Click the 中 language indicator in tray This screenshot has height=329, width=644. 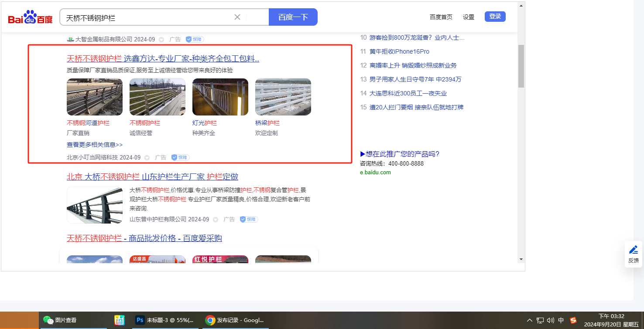561,320
